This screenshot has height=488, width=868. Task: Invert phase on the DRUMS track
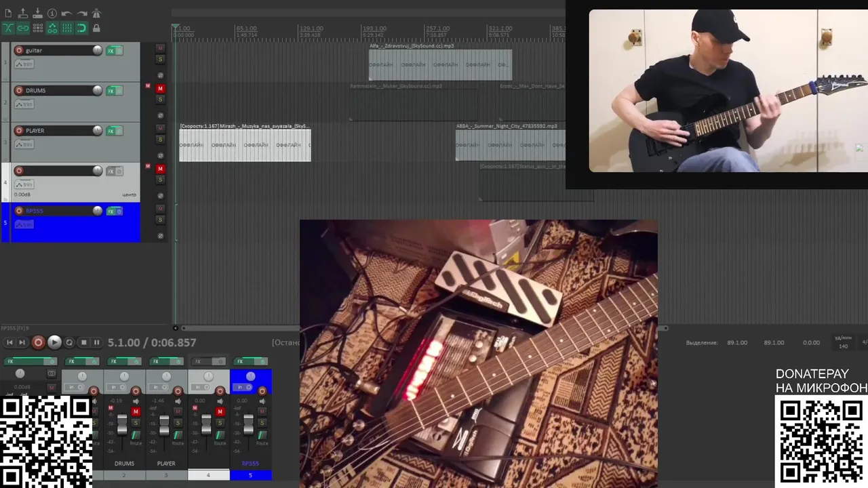click(160, 115)
